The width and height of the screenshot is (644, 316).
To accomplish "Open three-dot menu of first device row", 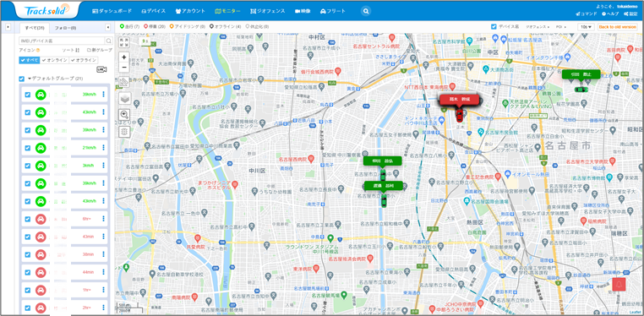I will click(103, 95).
